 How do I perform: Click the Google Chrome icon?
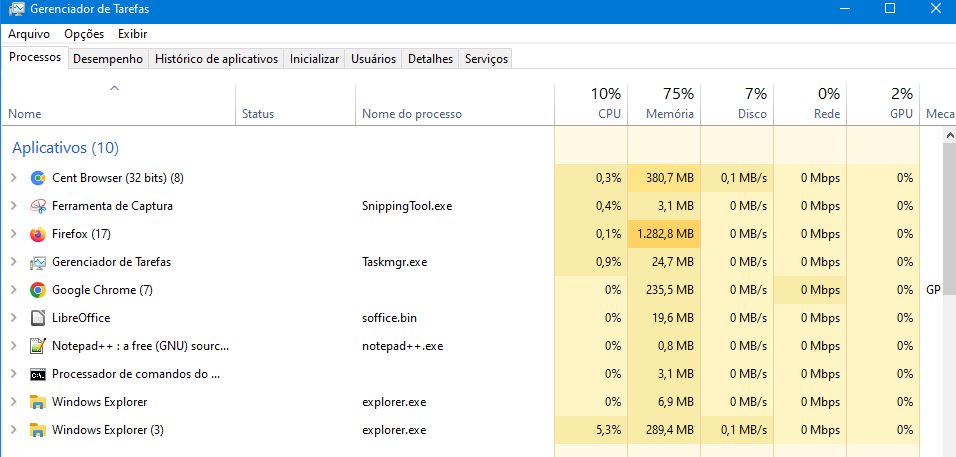tap(38, 290)
